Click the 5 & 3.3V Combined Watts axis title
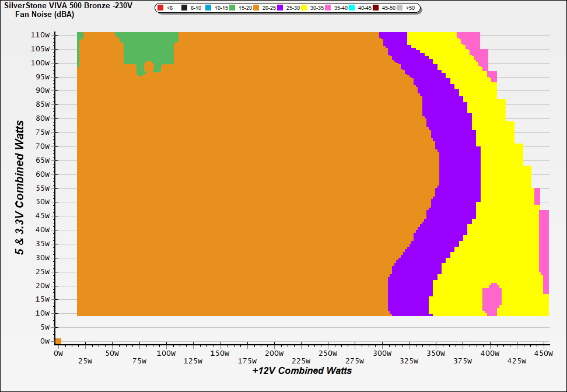The width and height of the screenshot is (567, 392). (20, 188)
